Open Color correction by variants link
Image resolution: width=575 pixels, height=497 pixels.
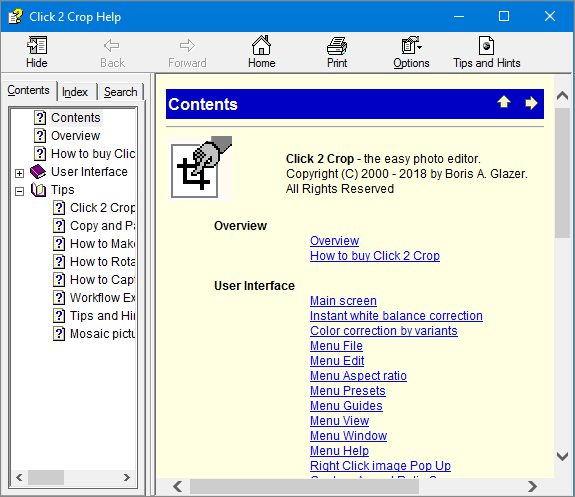pos(384,331)
